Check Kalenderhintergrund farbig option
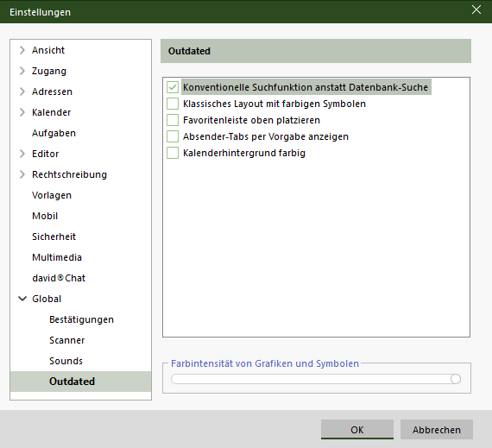Viewport: 492px width, 448px height. point(173,153)
